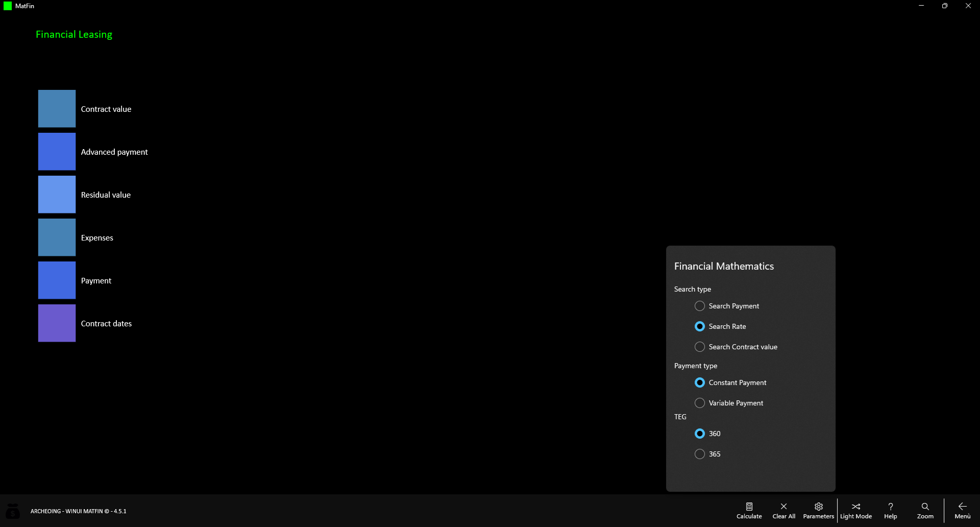Viewport: 980px width, 527px height.
Task: Click the green MatFin title icon
Action: coord(8,6)
